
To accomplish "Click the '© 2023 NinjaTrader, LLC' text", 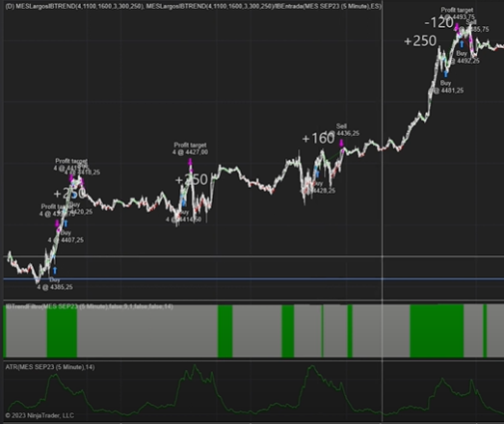I will (40, 415).
